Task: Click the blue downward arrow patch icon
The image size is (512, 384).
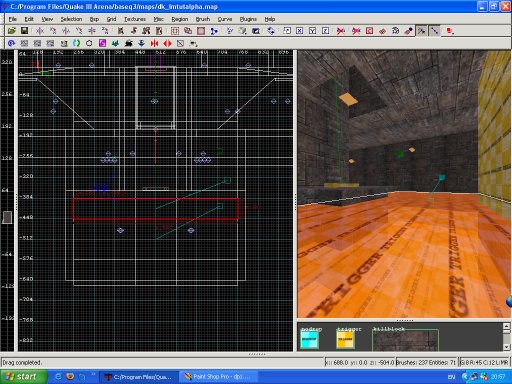Action: 141,43
